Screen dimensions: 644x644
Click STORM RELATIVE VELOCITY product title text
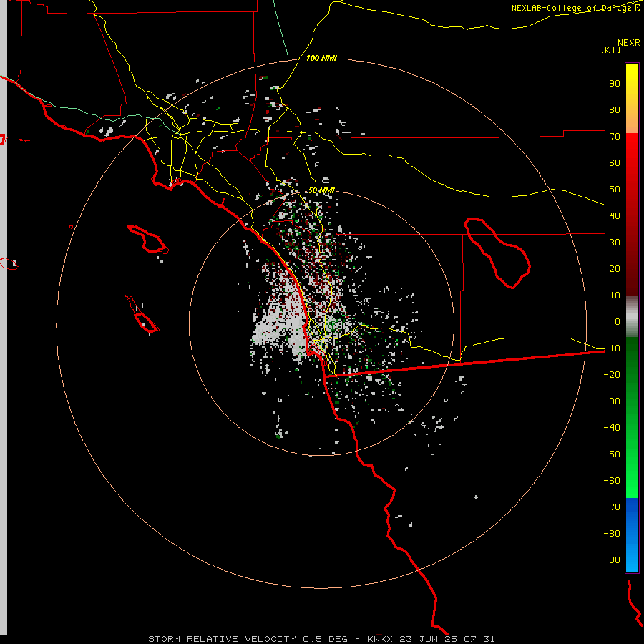pyautogui.click(x=222, y=639)
